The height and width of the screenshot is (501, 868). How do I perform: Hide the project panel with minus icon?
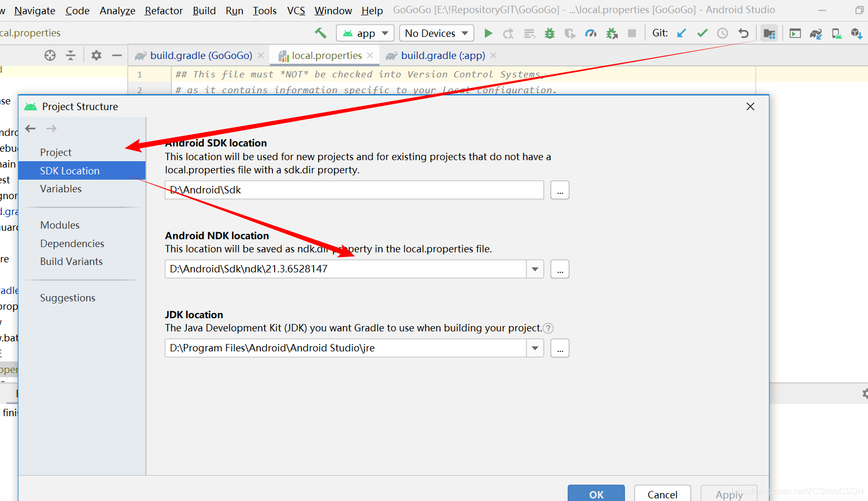117,55
